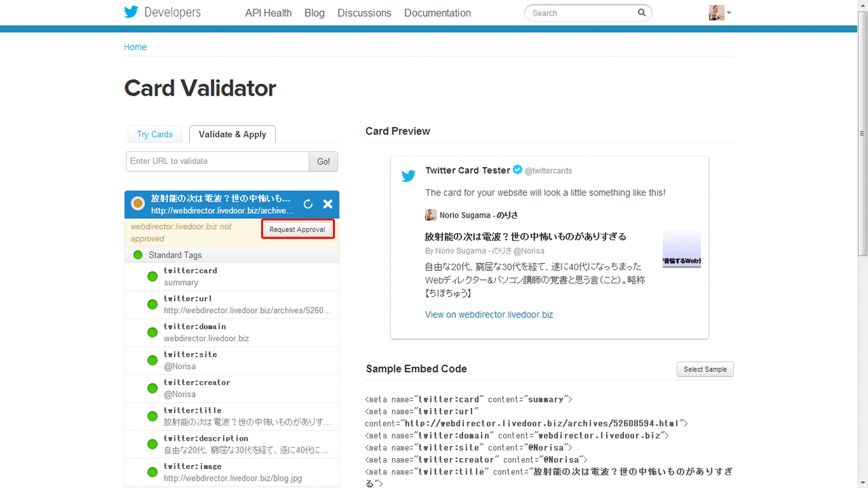Click the green dot next to twitter:description

[152, 444]
